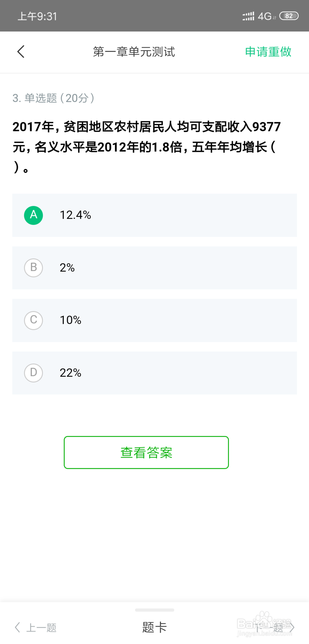Tap the left chevron beside 上一题

pos(17,627)
